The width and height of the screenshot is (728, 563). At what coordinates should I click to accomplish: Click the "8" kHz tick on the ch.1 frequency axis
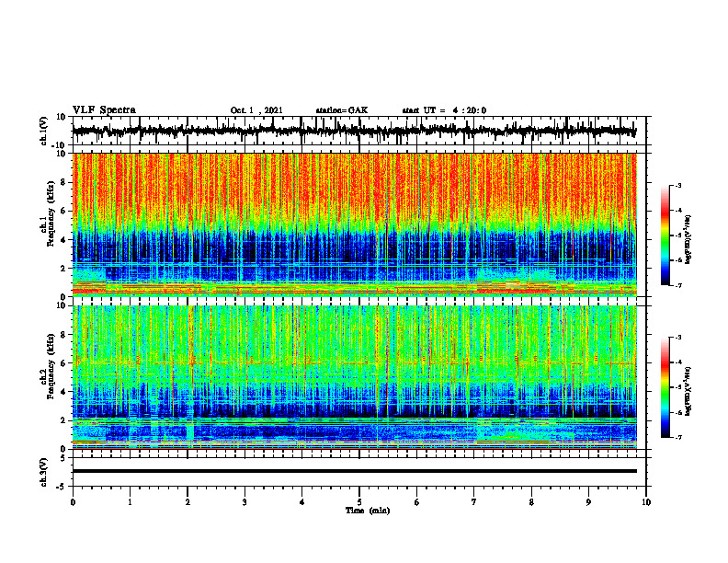[x=63, y=182]
